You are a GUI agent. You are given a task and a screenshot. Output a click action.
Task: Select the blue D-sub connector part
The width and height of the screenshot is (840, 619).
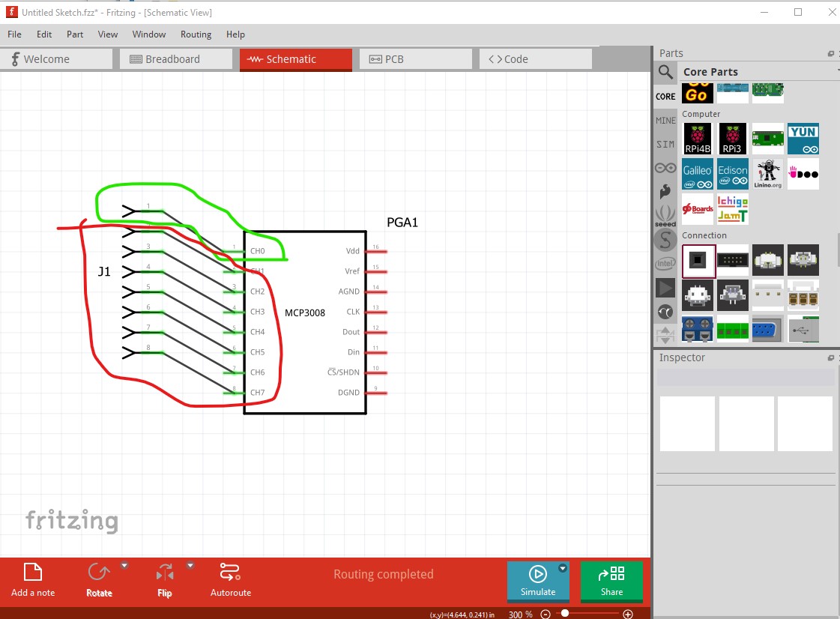pos(767,329)
